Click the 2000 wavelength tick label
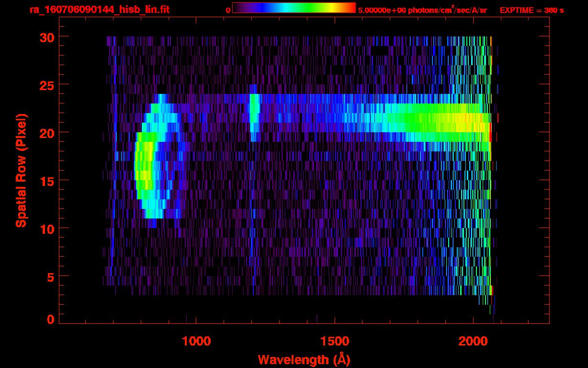588x368 pixels. coord(473,341)
